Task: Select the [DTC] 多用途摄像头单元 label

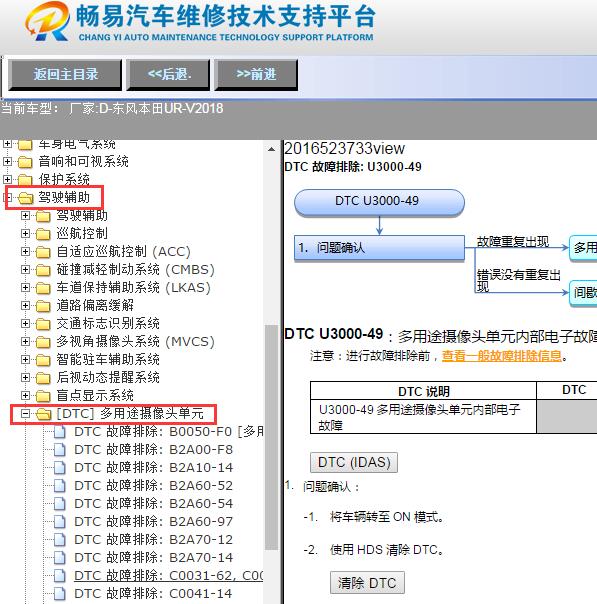Action: click(130, 413)
